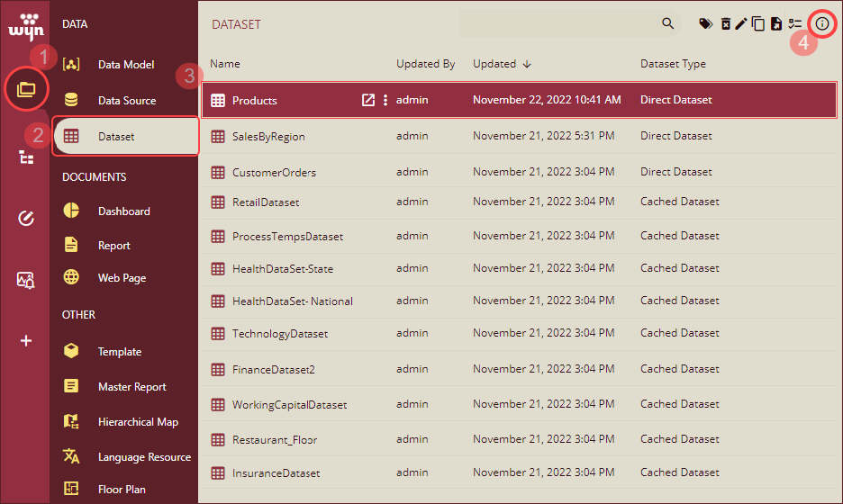
Task: Select the HealthDataSet- National row
Action: click(520, 301)
